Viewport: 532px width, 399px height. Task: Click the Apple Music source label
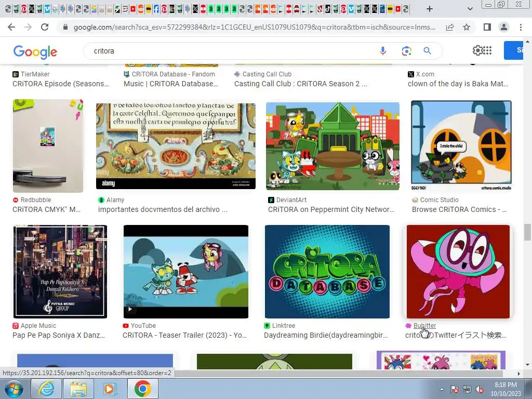[38, 325]
